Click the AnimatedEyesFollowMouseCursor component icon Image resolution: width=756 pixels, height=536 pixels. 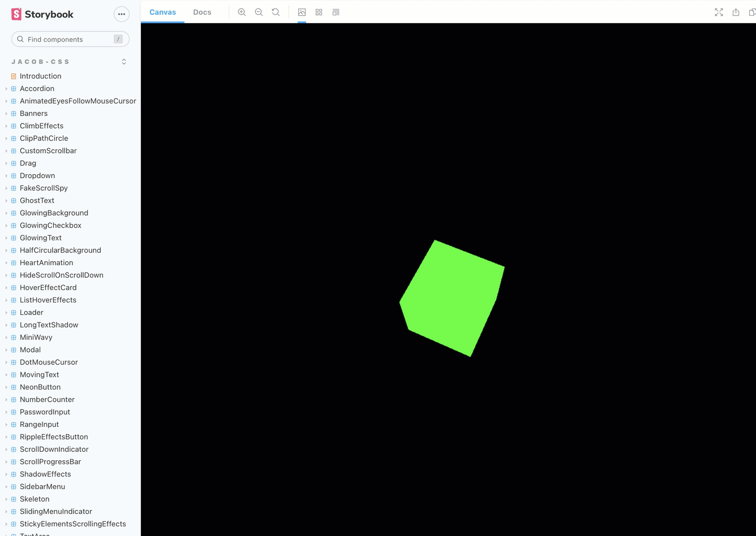coord(14,101)
